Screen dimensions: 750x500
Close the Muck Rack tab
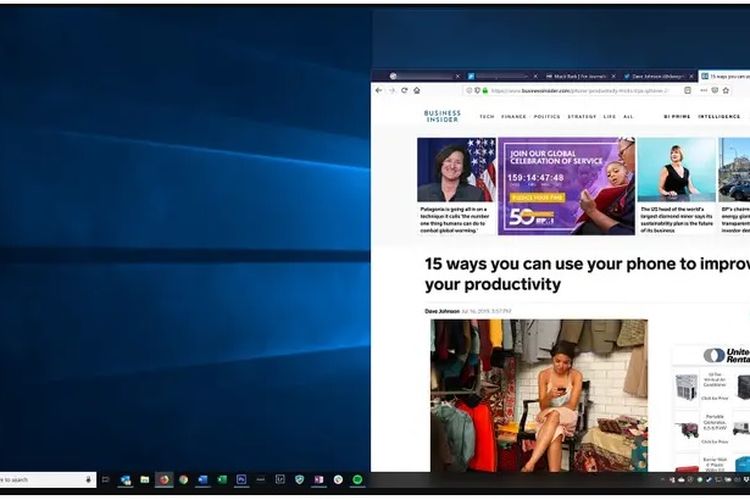613,76
